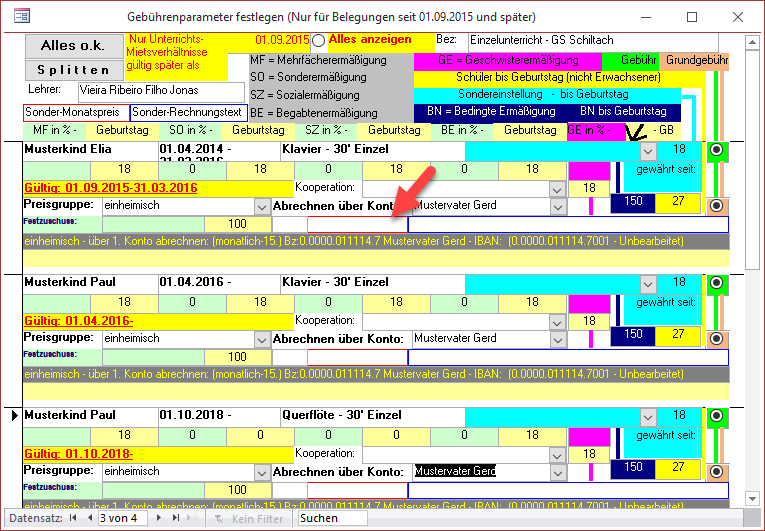Click the Access form icon in title bar
This screenshot has width=765, height=531.
20,17
